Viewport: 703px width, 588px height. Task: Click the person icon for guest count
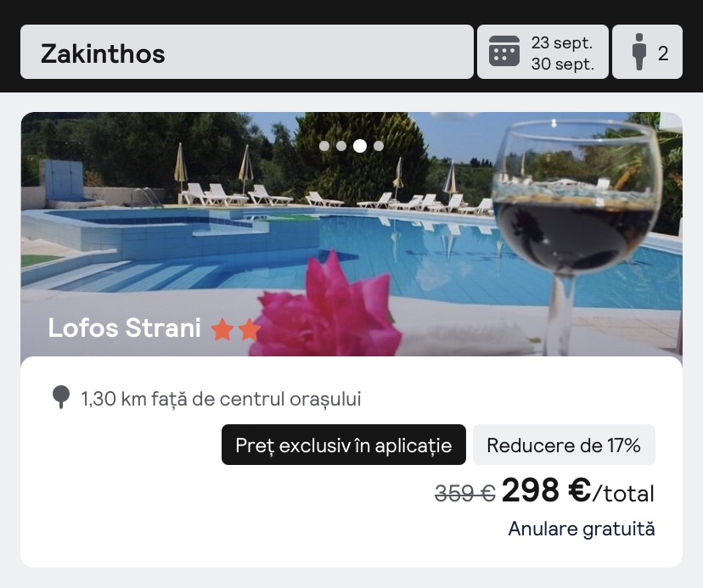(x=639, y=52)
